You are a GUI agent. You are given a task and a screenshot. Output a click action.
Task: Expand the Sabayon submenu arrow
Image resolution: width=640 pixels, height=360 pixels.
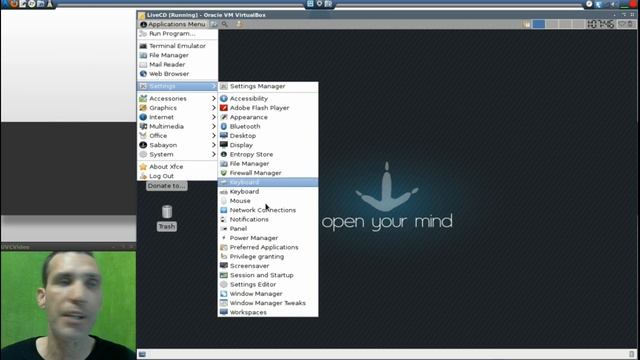pos(213,145)
